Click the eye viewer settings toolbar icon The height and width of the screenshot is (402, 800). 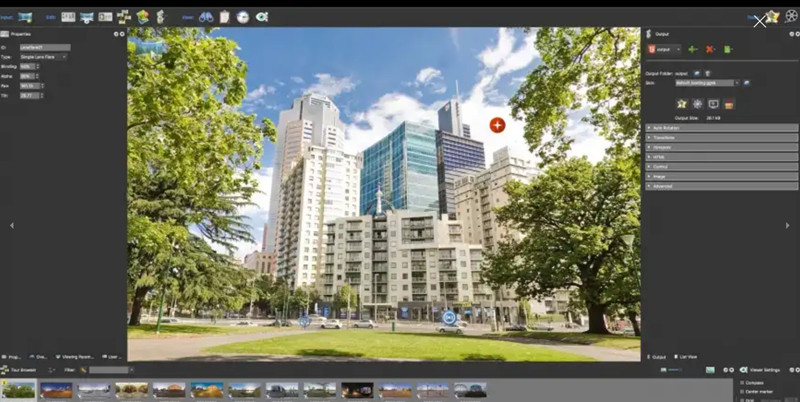[262, 17]
